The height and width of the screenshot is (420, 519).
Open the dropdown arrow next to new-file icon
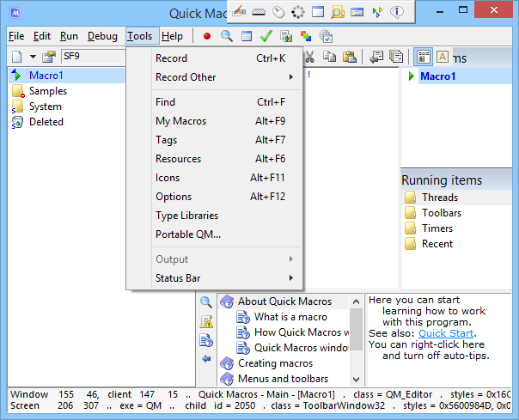tap(33, 57)
